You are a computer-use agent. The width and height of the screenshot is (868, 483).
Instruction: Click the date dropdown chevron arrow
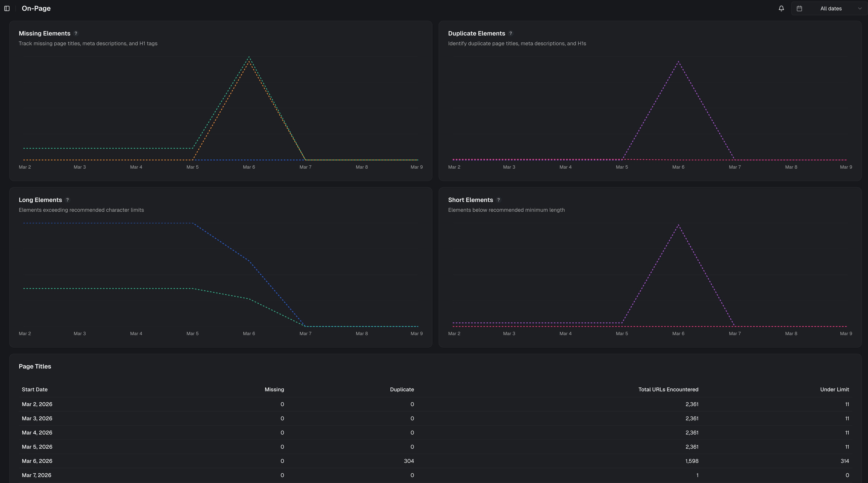860,8
